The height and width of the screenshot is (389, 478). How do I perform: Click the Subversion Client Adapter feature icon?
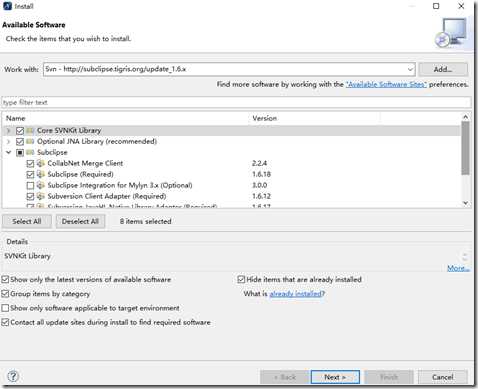coord(41,196)
